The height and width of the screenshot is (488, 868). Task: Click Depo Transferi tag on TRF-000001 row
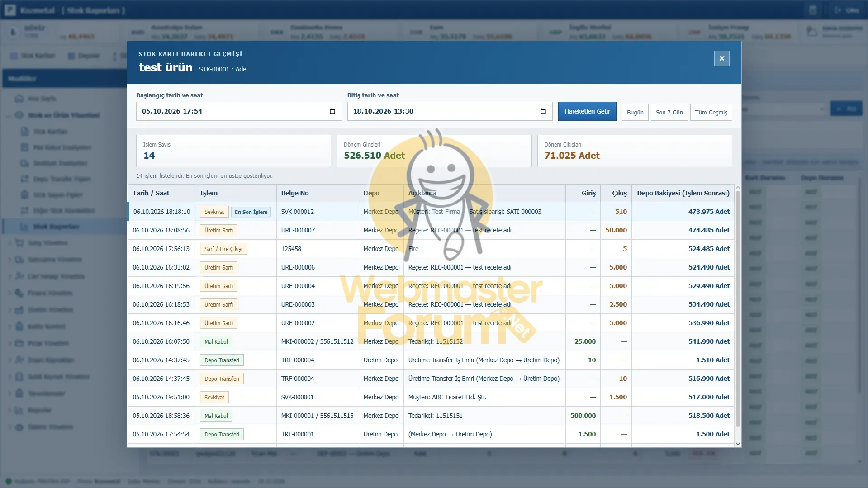tap(222, 434)
